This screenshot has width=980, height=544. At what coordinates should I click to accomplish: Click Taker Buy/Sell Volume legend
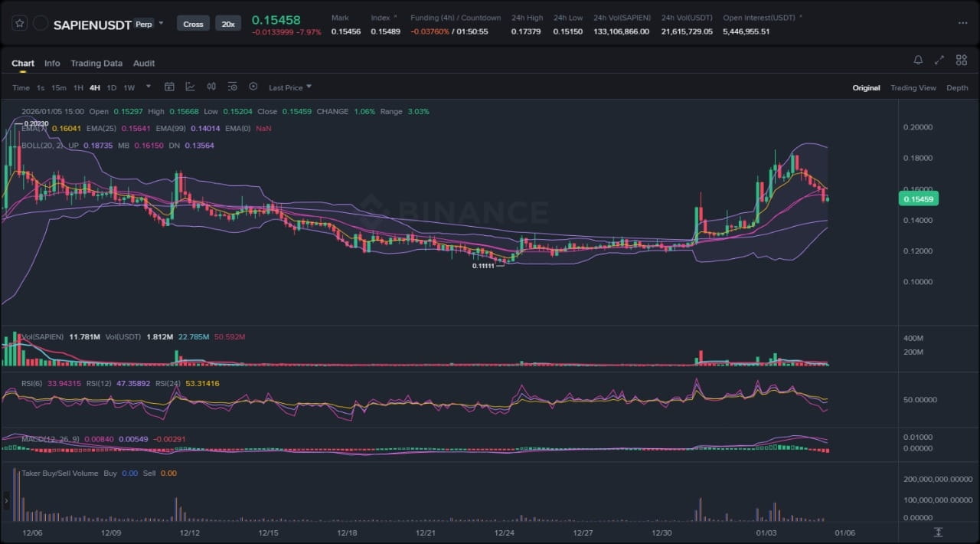click(x=60, y=474)
